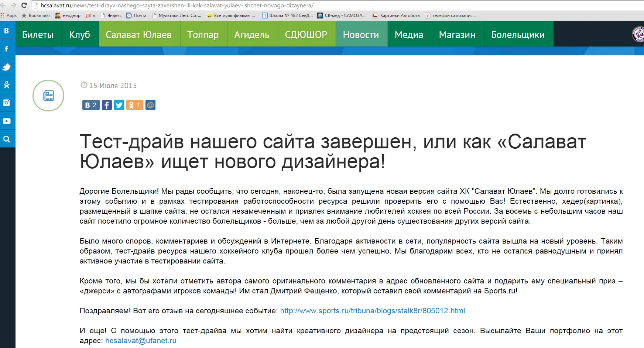The width and height of the screenshot is (644, 348).
Task: Select the СДЮШОР menu item
Action: (x=306, y=34)
